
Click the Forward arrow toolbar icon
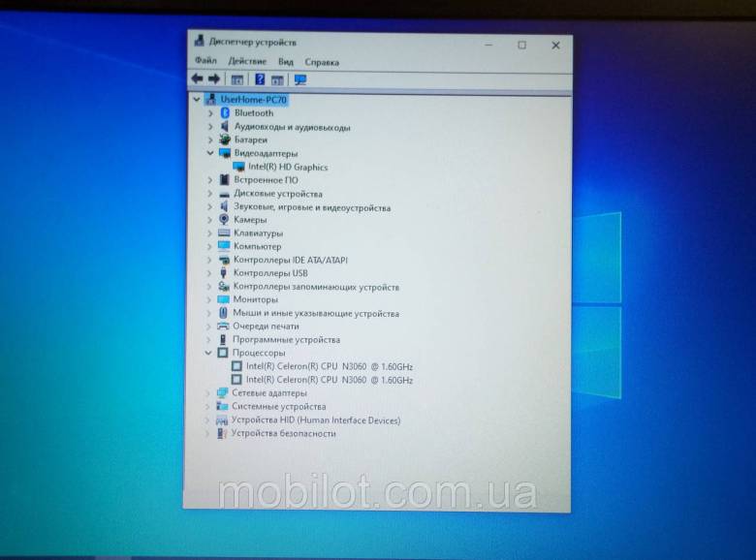pos(214,78)
